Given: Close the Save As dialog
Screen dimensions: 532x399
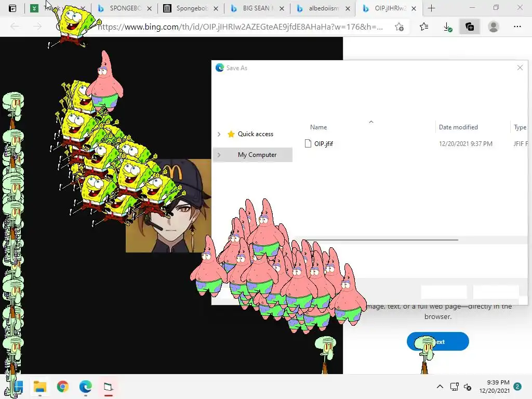Looking at the screenshot, I should (x=520, y=68).
